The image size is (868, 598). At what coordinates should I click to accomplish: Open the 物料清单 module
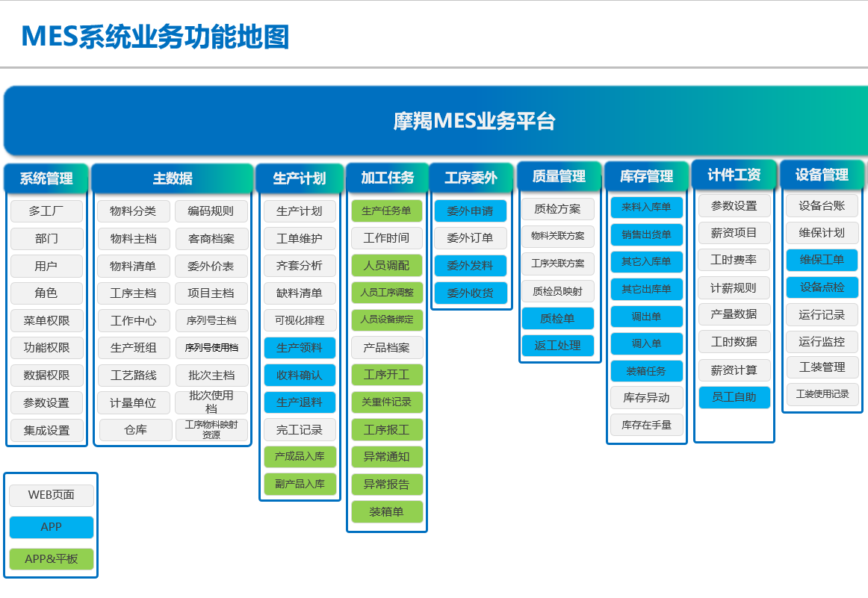point(133,267)
